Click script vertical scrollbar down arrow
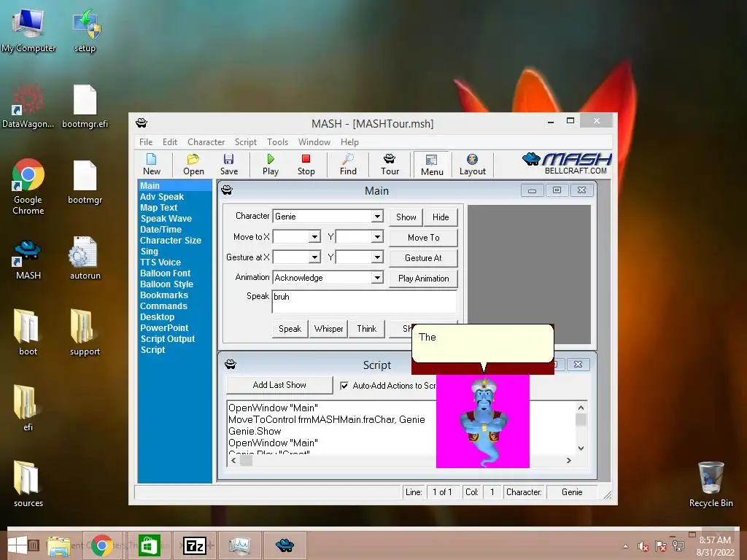The image size is (747, 560). click(581, 448)
